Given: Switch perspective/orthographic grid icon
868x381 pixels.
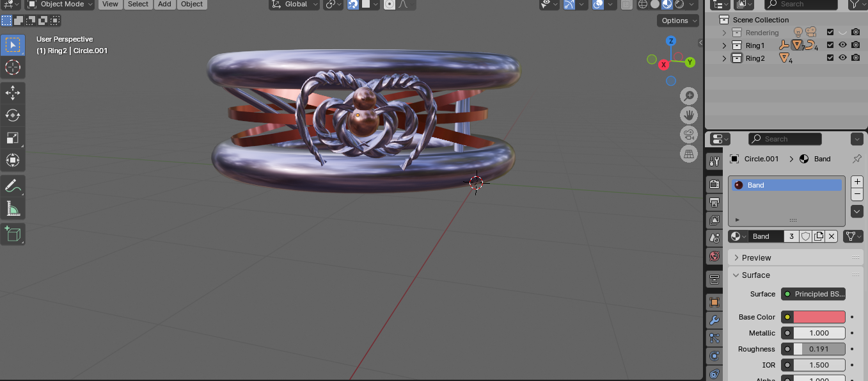Looking at the screenshot, I should [x=689, y=154].
